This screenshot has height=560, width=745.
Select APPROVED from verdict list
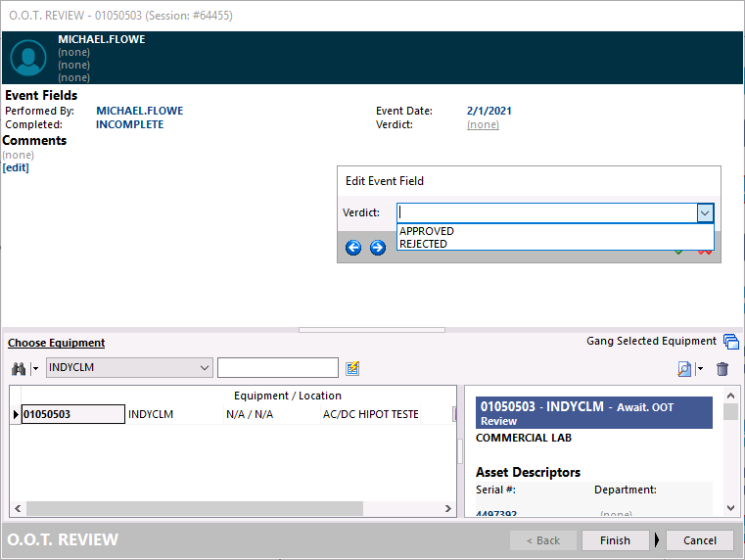click(x=427, y=231)
